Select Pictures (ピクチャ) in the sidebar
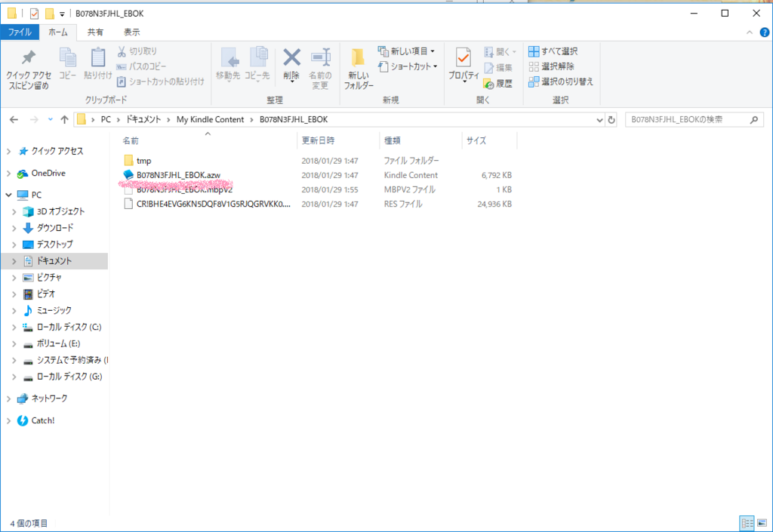The width and height of the screenshot is (773, 532). [x=49, y=278]
